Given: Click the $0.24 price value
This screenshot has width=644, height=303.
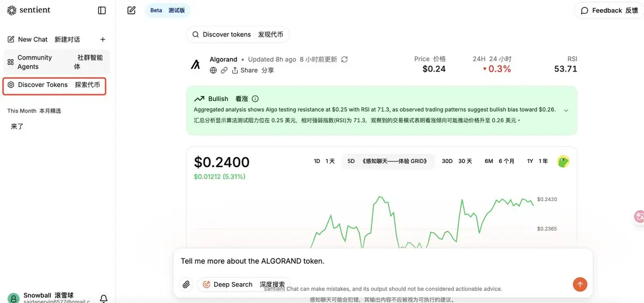Looking at the screenshot, I should pyautogui.click(x=434, y=69).
